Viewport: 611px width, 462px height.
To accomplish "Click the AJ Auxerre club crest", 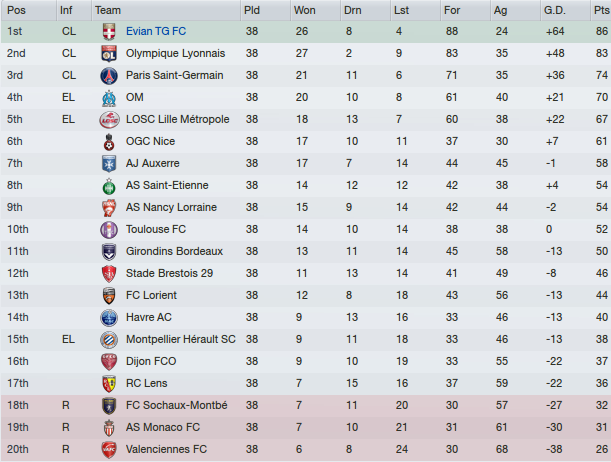I will pyautogui.click(x=109, y=164).
